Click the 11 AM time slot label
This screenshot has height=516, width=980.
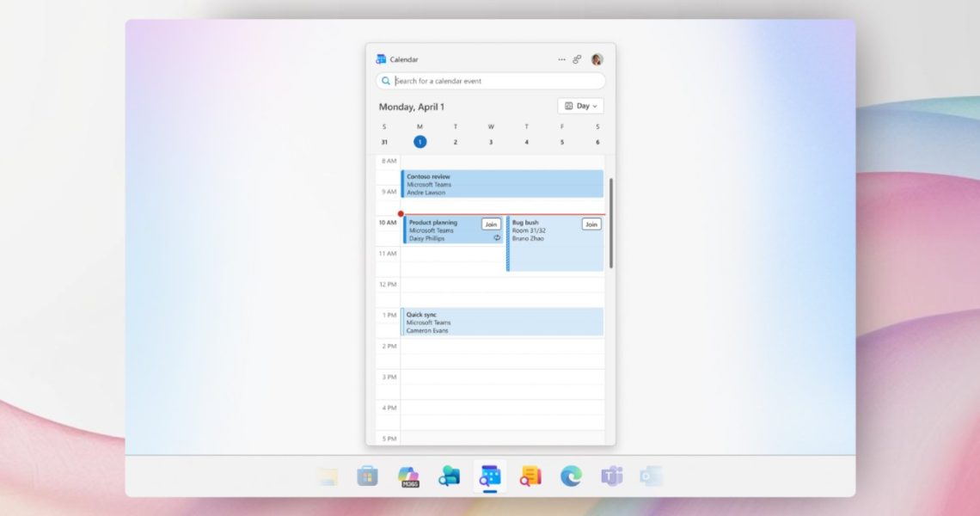(x=388, y=254)
